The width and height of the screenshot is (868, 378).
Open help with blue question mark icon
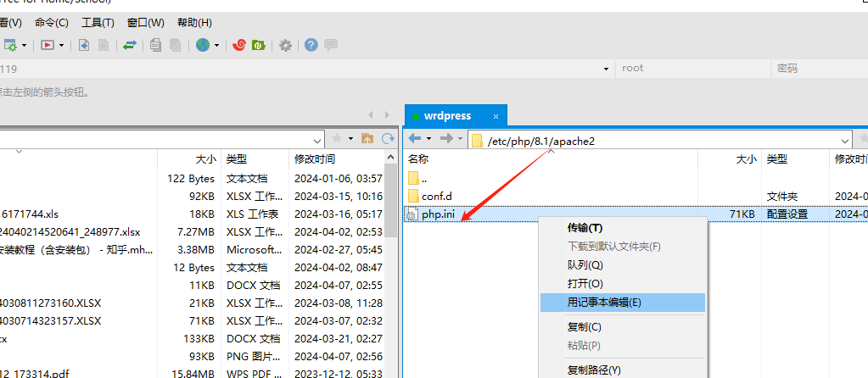point(311,45)
